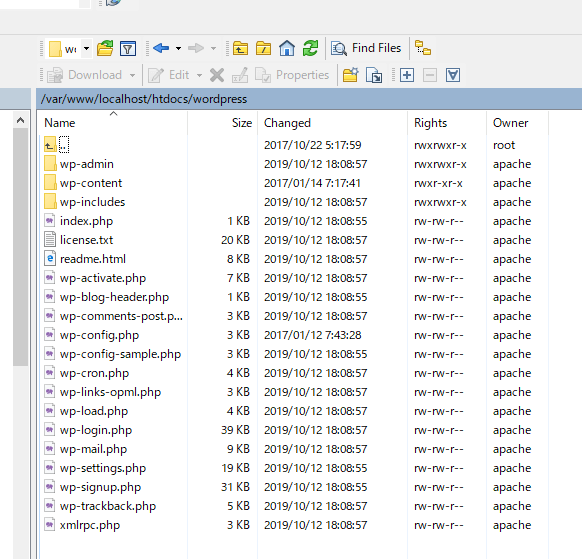Open Properties
This screenshot has width=582, height=559.
coord(292,75)
